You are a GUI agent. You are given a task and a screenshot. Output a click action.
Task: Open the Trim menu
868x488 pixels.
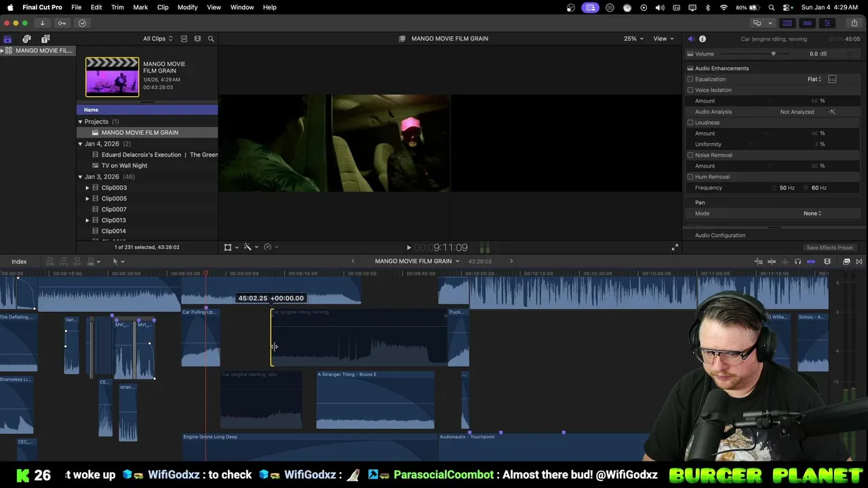(x=117, y=7)
